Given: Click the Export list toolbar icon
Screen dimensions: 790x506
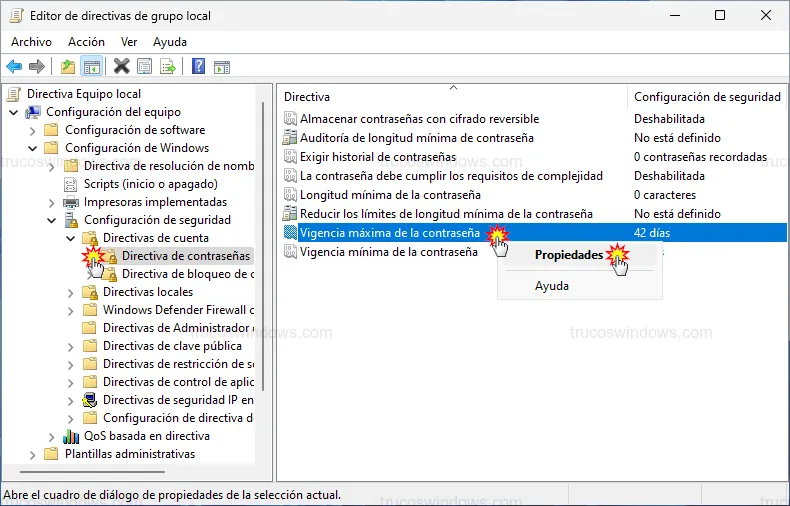Looking at the screenshot, I should point(168,67).
